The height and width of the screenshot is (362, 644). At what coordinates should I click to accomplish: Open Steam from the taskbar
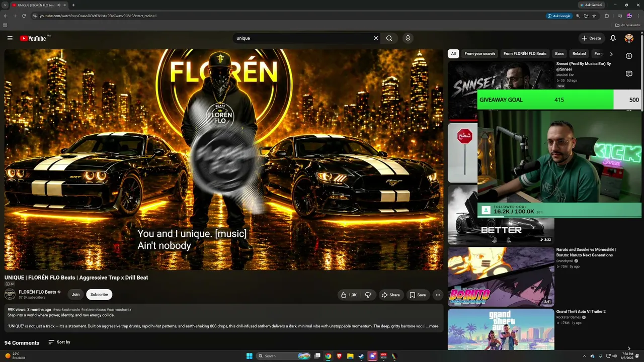pos(361,356)
